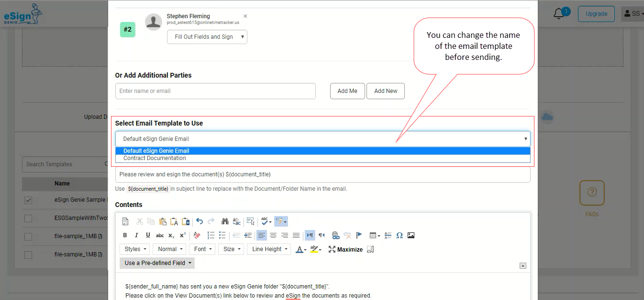Screen dimensions: 644x300
Task: Click the Insert Link icon
Action: click(x=335, y=235)
